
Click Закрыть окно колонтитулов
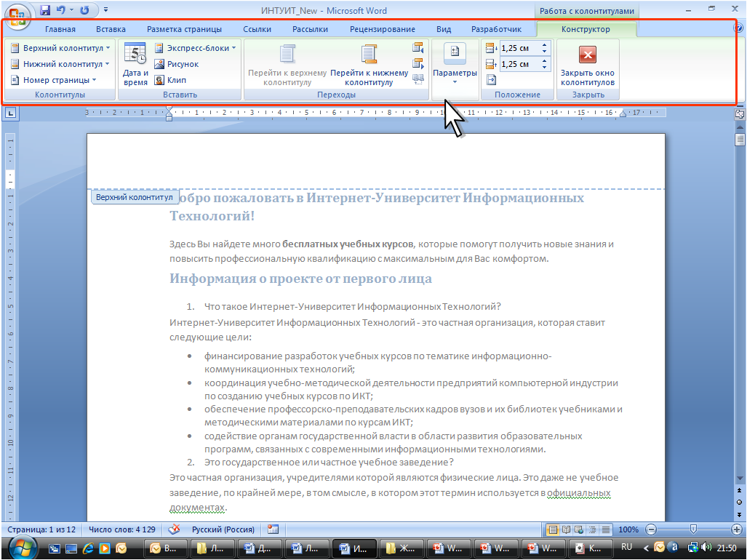[x=588, y=64]
